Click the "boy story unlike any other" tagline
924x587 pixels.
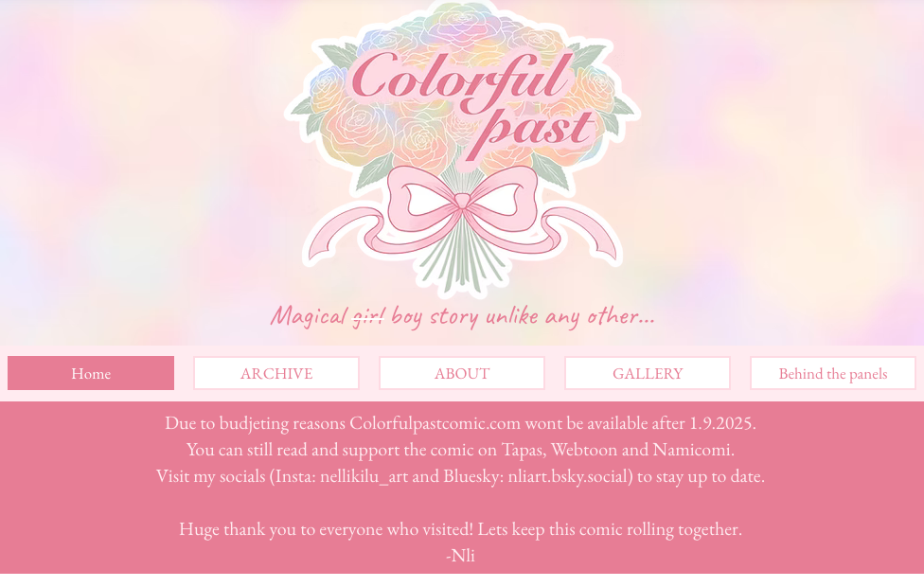point(522,317)
